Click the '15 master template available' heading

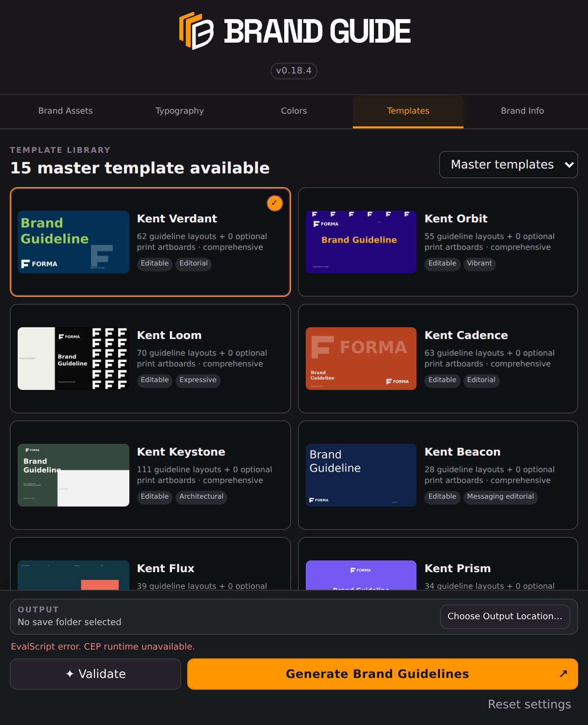point(140,168)
